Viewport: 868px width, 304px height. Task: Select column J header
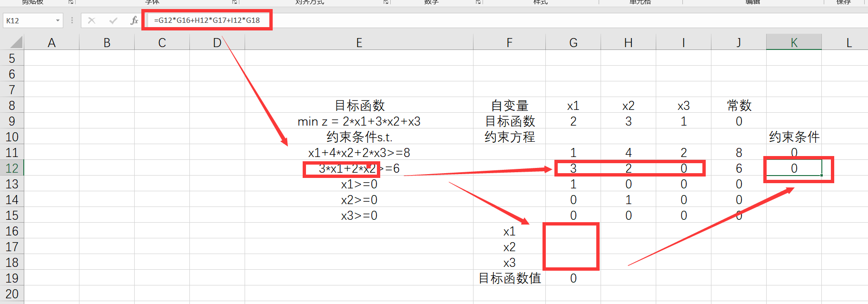[x=739, y=43]
